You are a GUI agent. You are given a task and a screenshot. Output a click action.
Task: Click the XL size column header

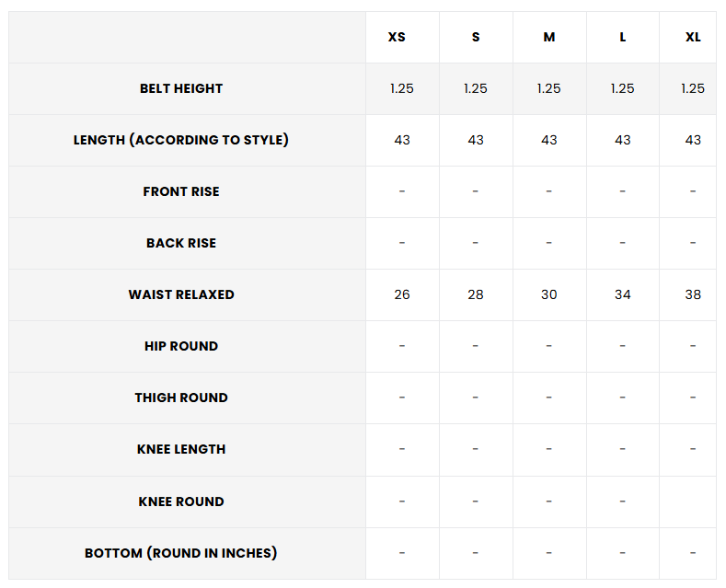click(693, 37)
